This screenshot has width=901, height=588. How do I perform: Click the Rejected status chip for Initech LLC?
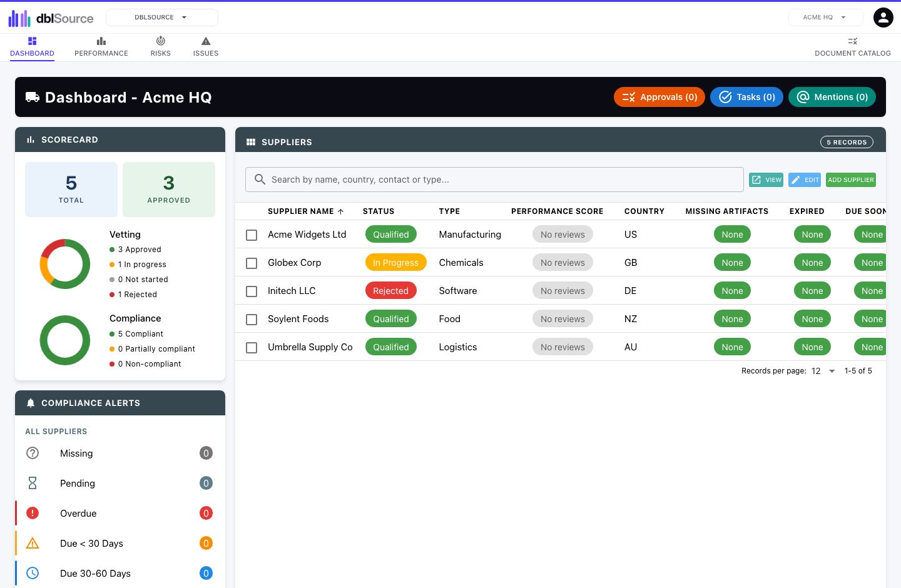coord(391,291)
